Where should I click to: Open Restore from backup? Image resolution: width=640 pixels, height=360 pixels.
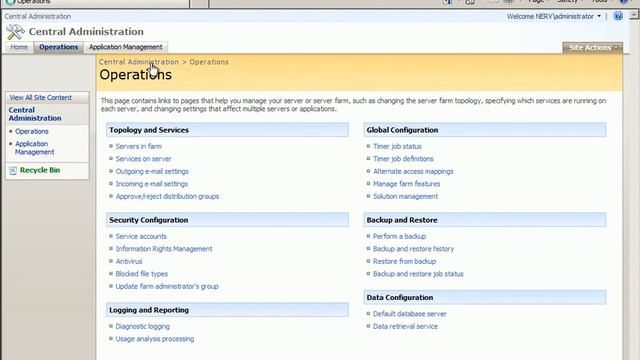pos(404,261)
